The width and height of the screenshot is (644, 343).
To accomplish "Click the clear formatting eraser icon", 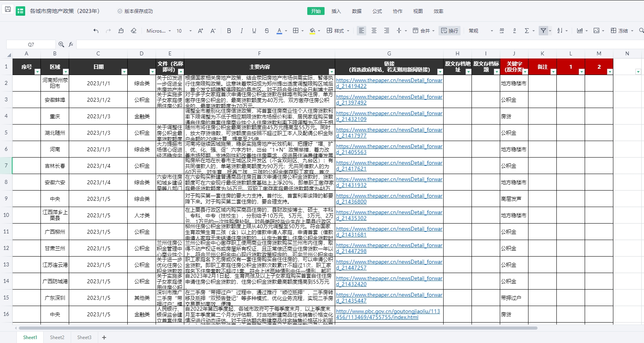I will (134, 31).
